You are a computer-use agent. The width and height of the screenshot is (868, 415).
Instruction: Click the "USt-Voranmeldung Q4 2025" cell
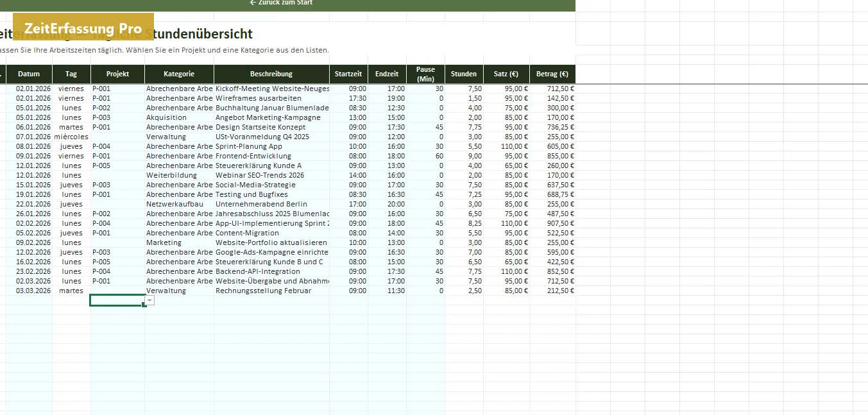pos(271,137)
